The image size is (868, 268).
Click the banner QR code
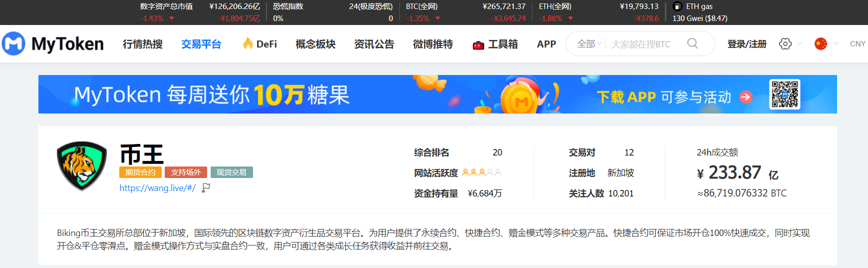point(785,94)
